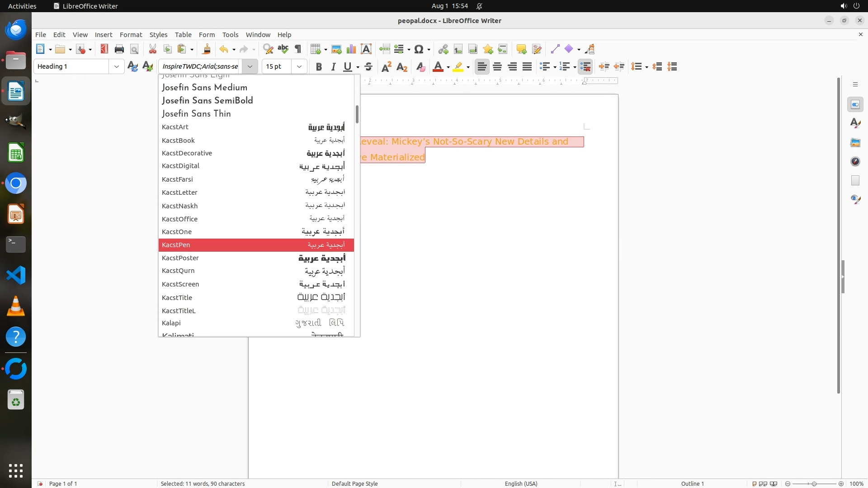Open the Styles menu
The height and width of the screenshot is (488, 868).
[158, 35]
